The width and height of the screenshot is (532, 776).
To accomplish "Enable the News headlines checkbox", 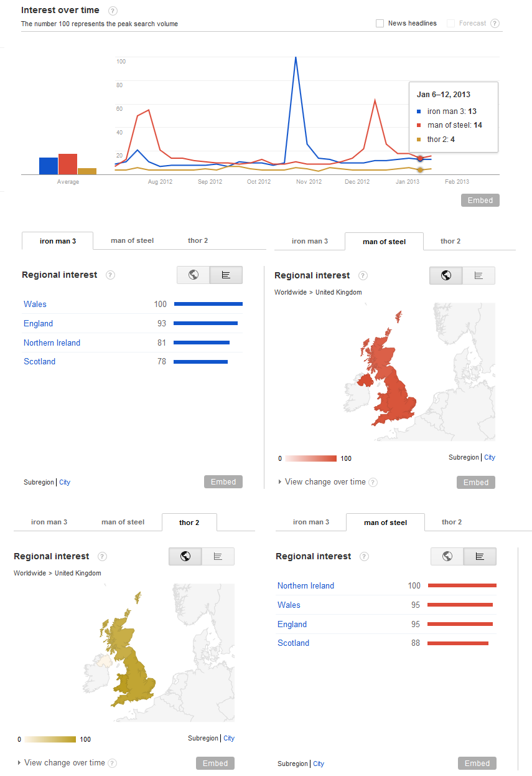I will tap(380, 24).
